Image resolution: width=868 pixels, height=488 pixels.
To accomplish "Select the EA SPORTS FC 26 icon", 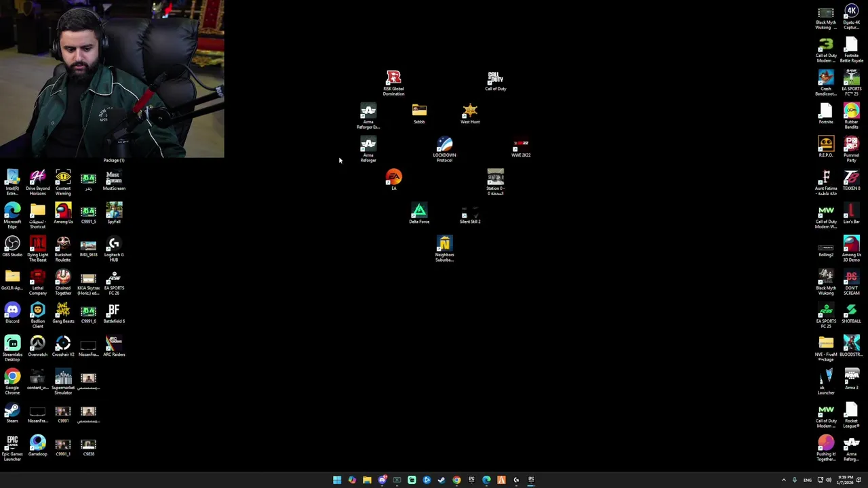I will point(114,282).
